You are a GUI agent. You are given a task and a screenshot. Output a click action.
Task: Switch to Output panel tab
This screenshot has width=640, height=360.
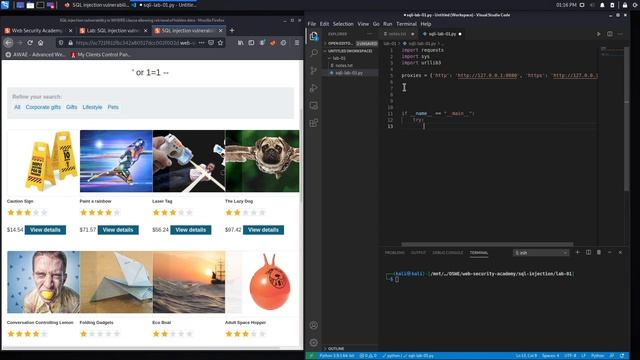click(x=418, y=253)
